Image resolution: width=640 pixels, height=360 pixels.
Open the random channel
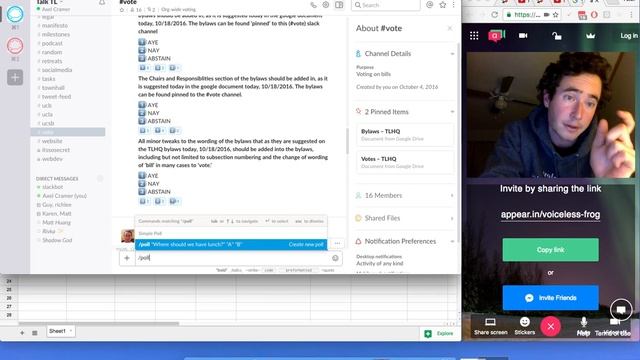point(52,52)
